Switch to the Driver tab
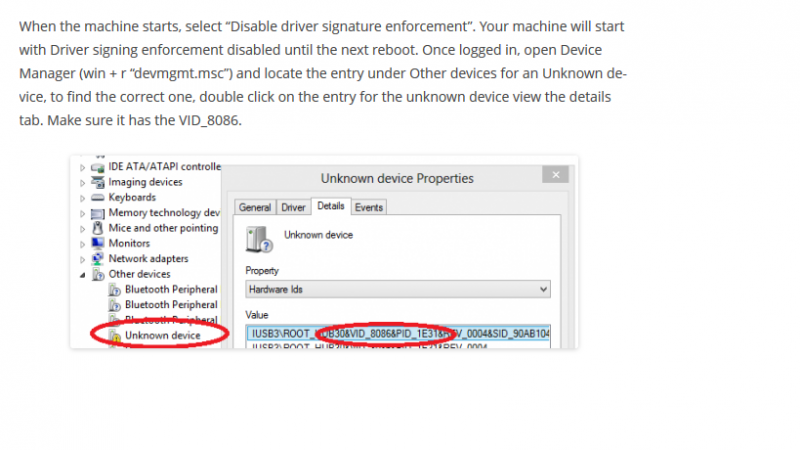Viewport: 800px width, 450px height. tap(293, 207)
